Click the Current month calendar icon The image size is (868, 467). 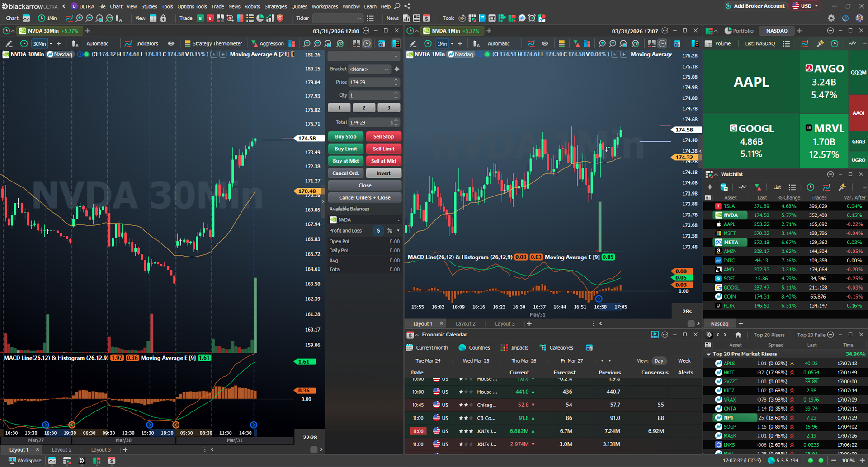[x=410, y=348]
